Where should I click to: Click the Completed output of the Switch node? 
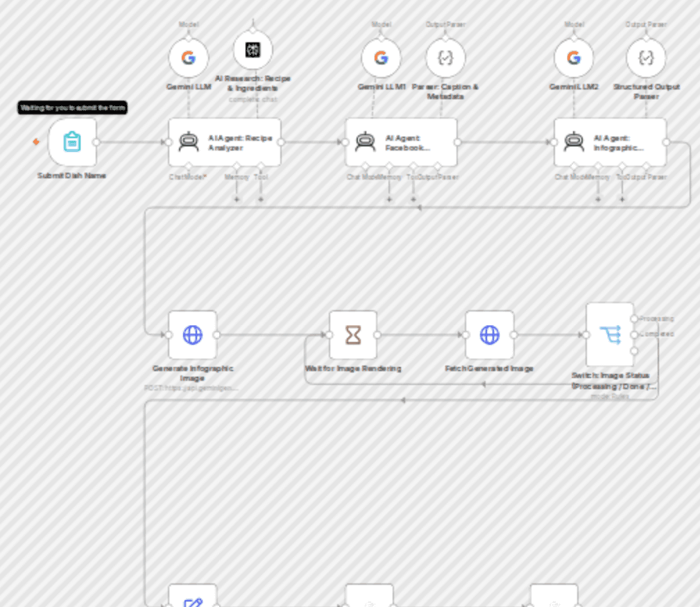(634, 335)
